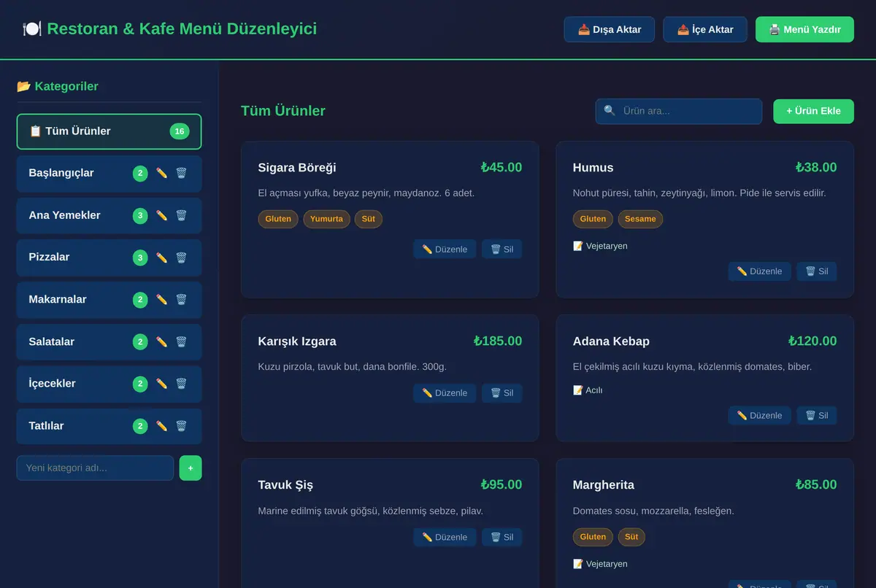Click pencil icon for Ana Yemekler

tap(161, 216)
